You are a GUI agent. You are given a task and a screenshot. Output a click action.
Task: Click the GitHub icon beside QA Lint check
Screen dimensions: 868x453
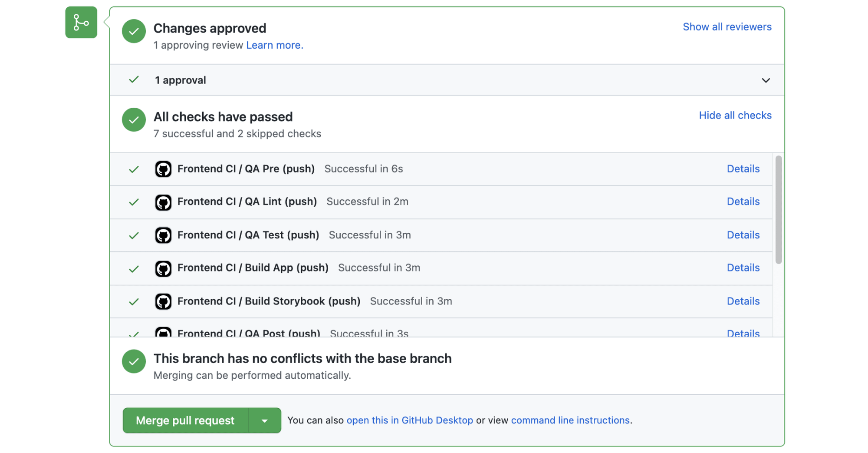163,202
